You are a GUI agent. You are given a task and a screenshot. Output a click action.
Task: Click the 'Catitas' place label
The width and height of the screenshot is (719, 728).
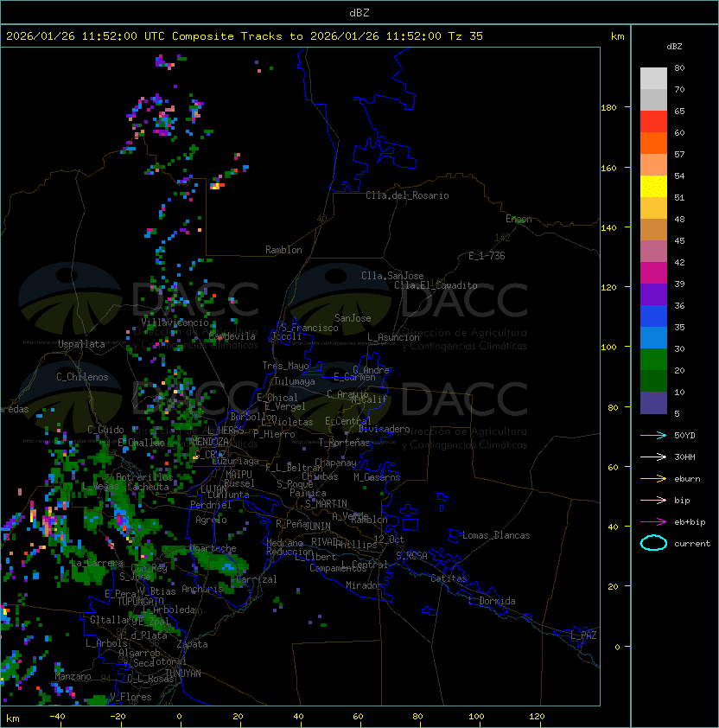449,578
